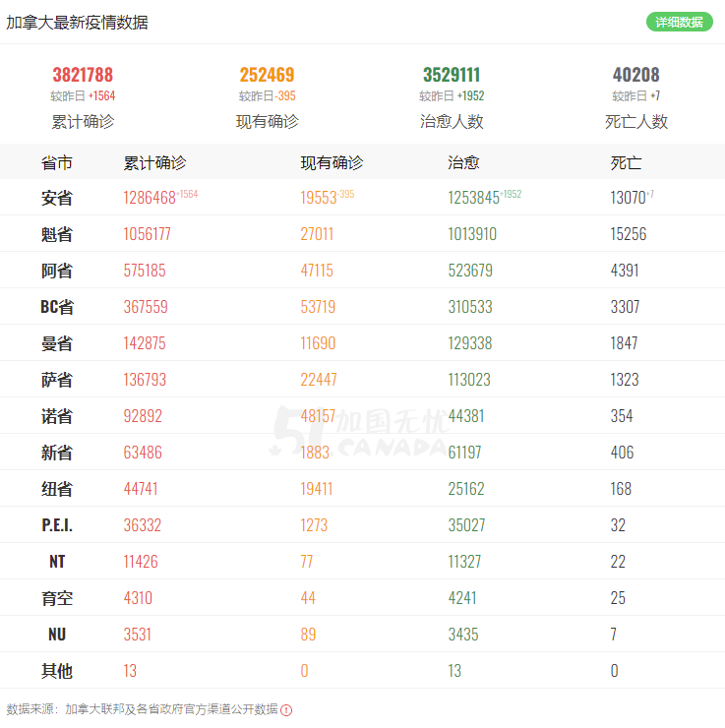Image resolution: width=725 pixels, height=728 pixels.
Task: Click 魁省 active cases 27011
Action: (x=317, y=234)
